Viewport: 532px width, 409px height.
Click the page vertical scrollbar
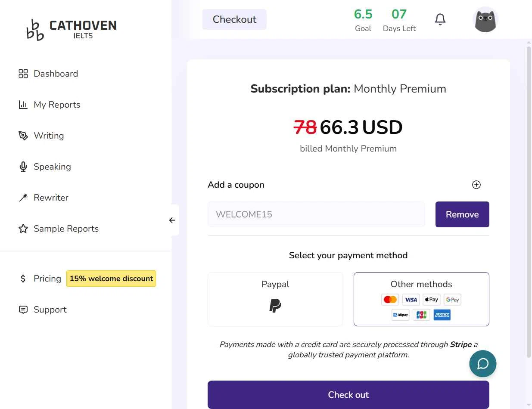(x=529, y=202)
